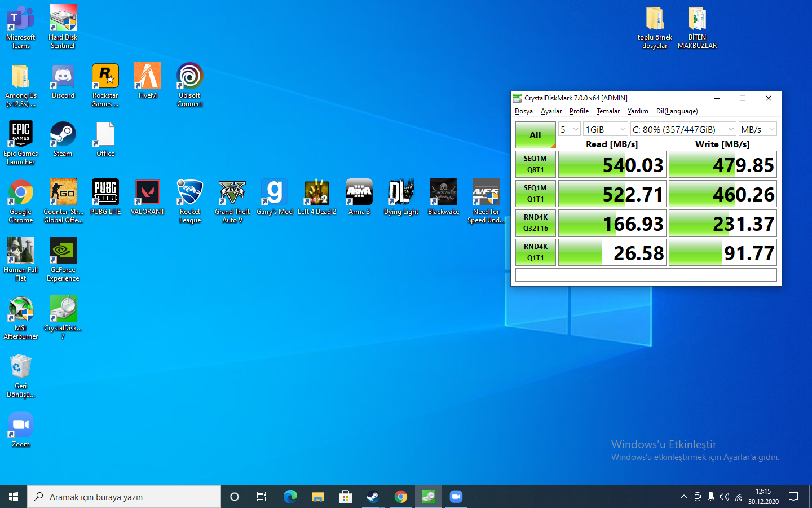The width and height of the screenshot is (812, 508).
Task: Run all benchmarks with the All button
Action: pos(536,135)
